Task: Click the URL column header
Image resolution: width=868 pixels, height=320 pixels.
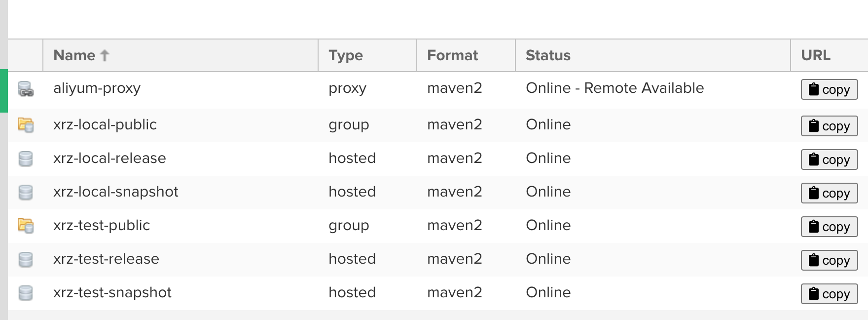Action: pyautogui.click(x=815, y=55)
